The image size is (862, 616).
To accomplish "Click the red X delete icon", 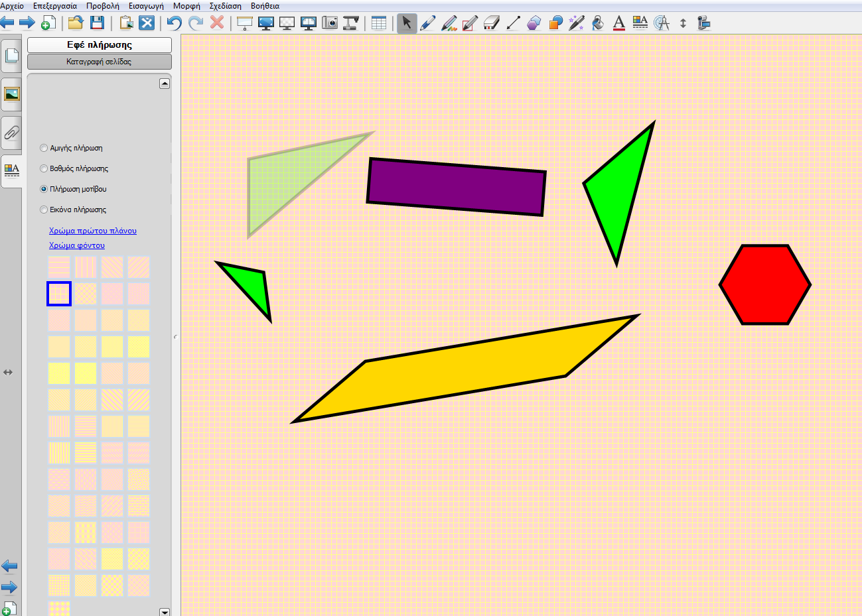I will point(217,23).
